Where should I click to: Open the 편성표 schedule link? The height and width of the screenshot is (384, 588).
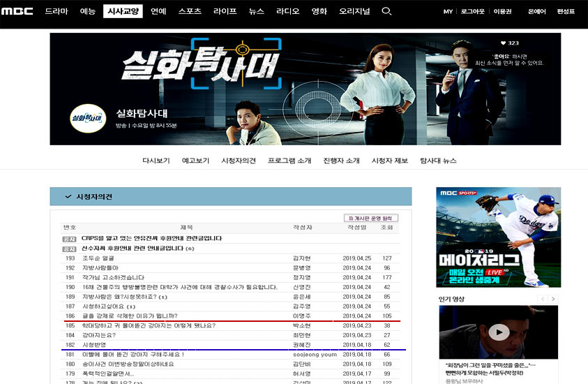pos(566,12)
